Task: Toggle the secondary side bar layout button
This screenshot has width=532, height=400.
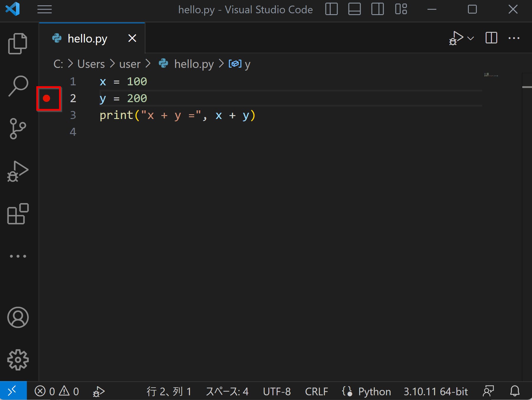Action: pos(377,9)
